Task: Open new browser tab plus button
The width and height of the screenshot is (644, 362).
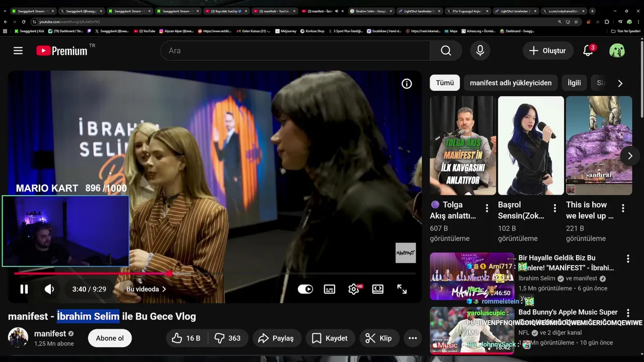Action: 592,11
